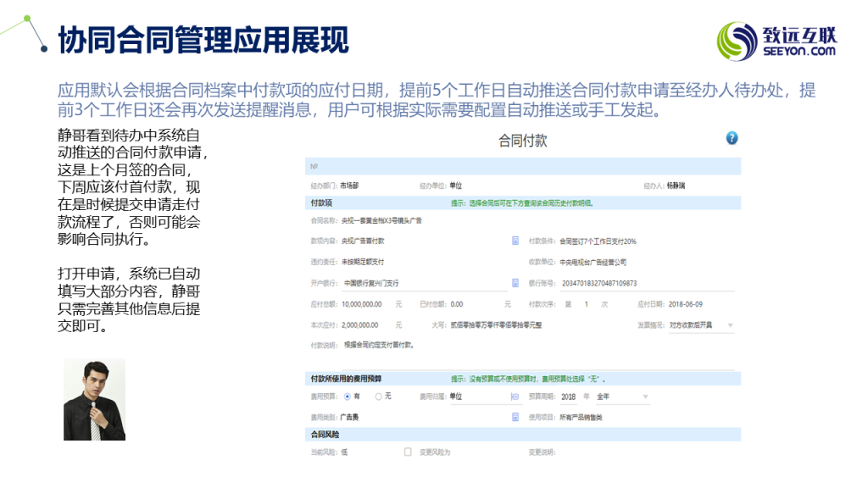
Task: Select the 有 radio for 费用预算
Action: pyautogui.click(x=348, y=396)
